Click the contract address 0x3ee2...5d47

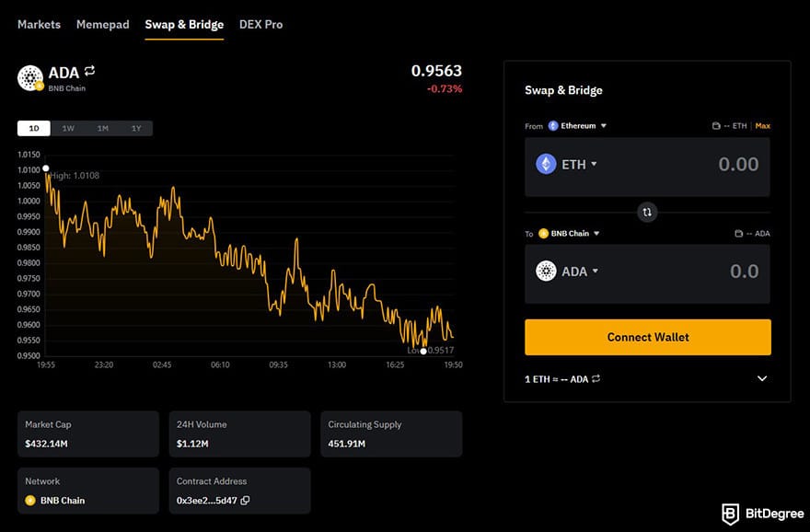pos(206,500)
